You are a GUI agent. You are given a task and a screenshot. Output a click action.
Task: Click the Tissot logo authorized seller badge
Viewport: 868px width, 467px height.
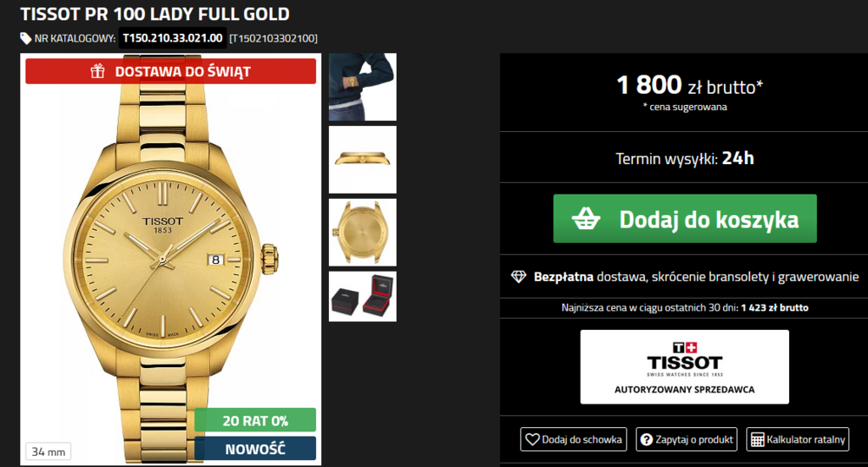[685, 367]
